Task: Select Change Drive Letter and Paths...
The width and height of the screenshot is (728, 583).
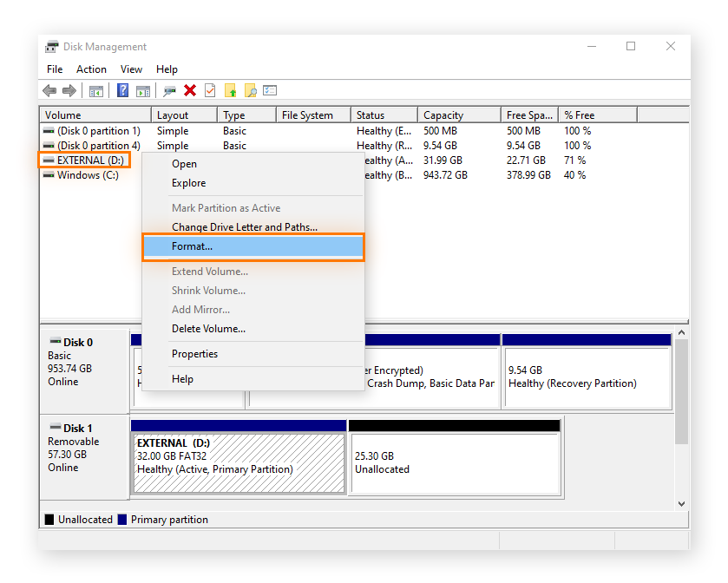Action: pos(253,227)
